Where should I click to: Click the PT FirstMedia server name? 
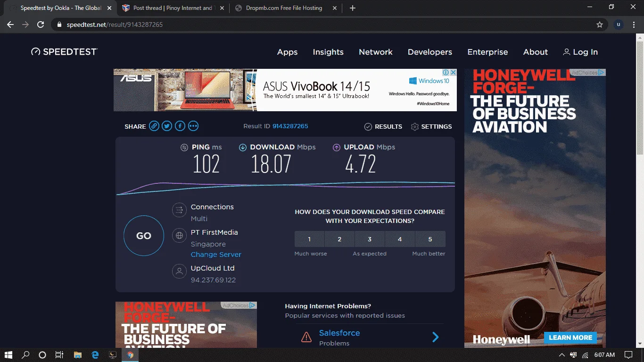click(x=215, y=232)
